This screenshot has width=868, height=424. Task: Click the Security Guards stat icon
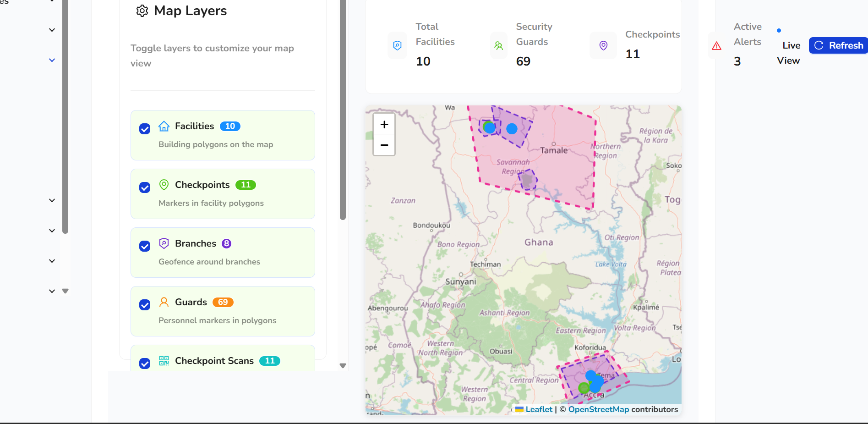498,46
